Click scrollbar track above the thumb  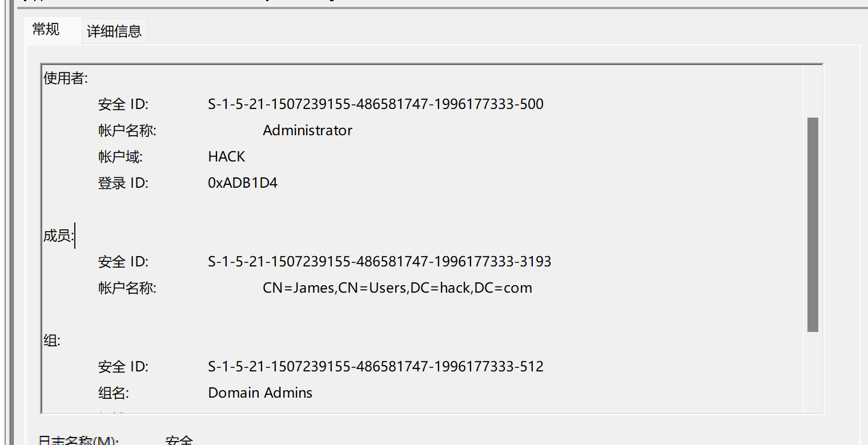813,91
